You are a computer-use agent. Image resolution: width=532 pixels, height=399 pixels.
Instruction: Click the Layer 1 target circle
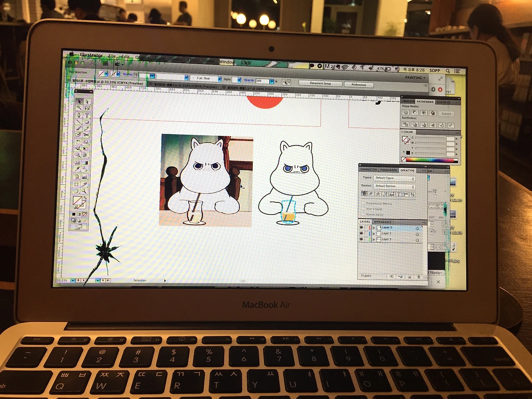pyautogui.click(x=417, y=234)
